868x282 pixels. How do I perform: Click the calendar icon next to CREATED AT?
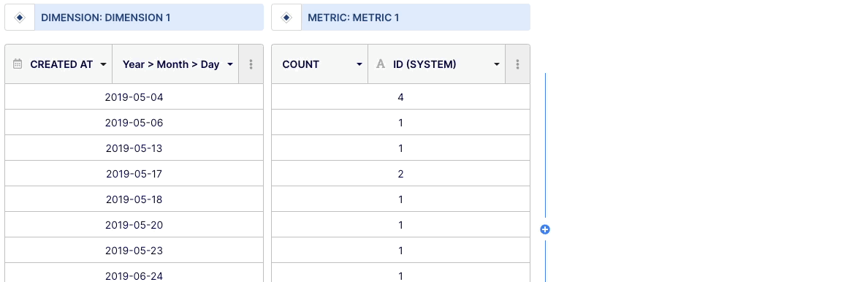tap(17, 64)
